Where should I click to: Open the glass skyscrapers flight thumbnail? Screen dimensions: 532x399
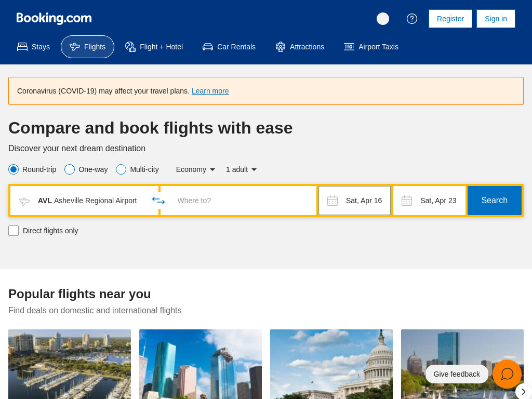[201, 364]
